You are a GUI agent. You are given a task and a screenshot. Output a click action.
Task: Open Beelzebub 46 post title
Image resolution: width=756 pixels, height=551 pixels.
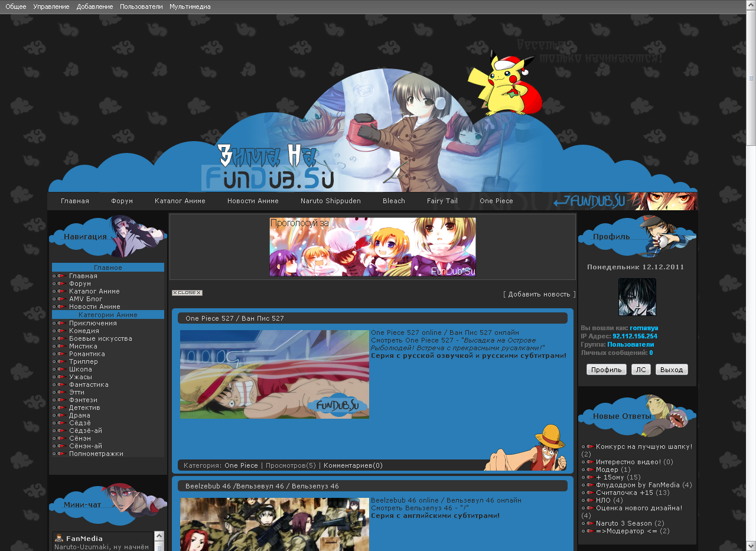262,486
